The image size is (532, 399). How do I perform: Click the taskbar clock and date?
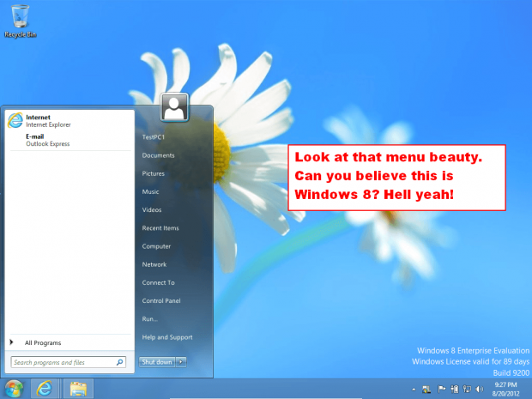tap(506, 390)
